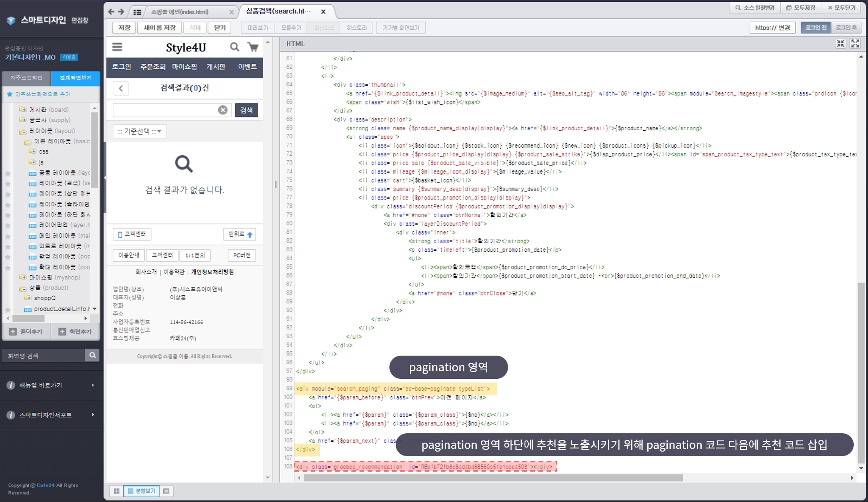Clear the search box with the X icon
868x502 pixels.
(x=223, y=110)
